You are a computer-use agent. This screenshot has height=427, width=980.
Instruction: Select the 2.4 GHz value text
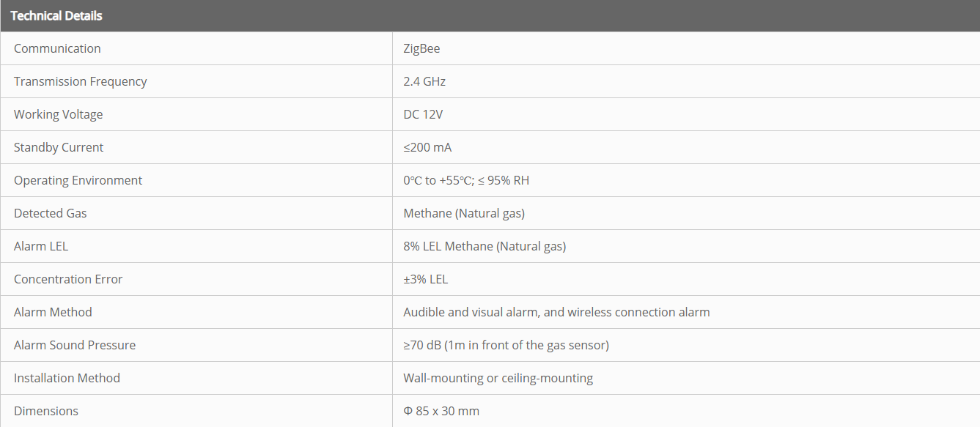[424, 81]
